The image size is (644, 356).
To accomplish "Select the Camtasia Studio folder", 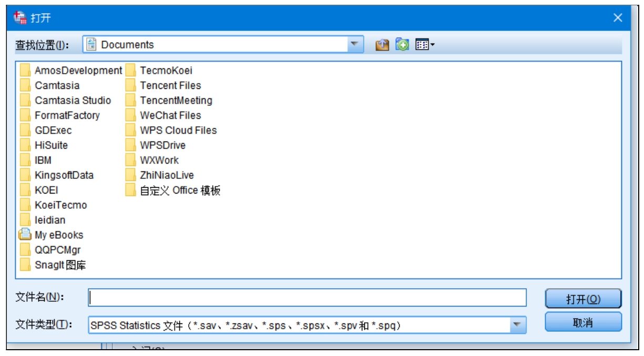I will [73, 100].
